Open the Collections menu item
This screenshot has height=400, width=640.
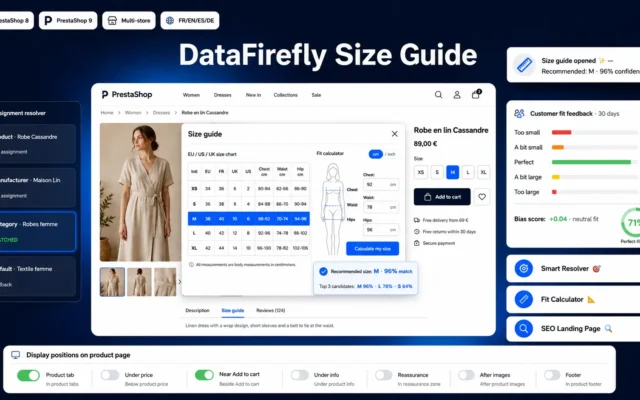coord(285,95)
